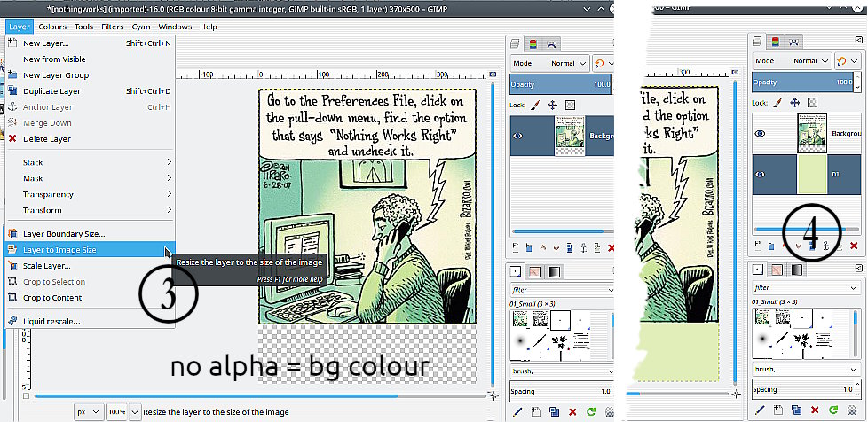Image resolution: width=868 pixels, height=422 pixels.
Task: Click red Delete layer icon in right window
Action: [x=853, y=245]
